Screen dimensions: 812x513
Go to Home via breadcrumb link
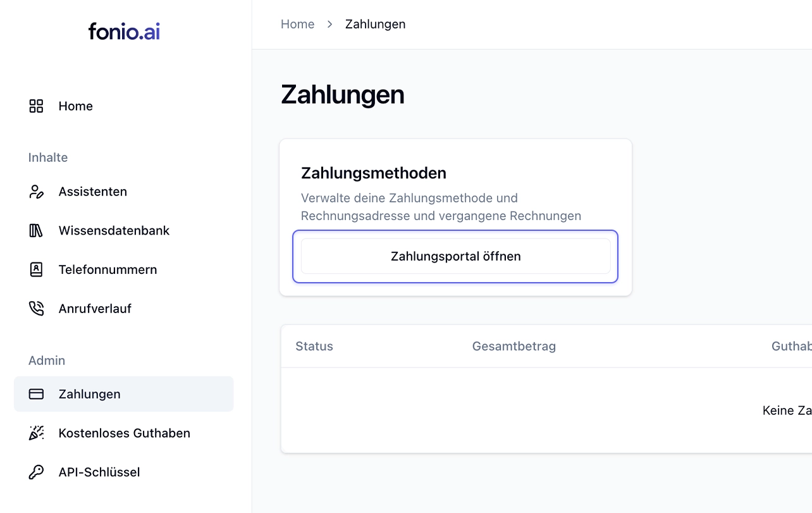297,24
